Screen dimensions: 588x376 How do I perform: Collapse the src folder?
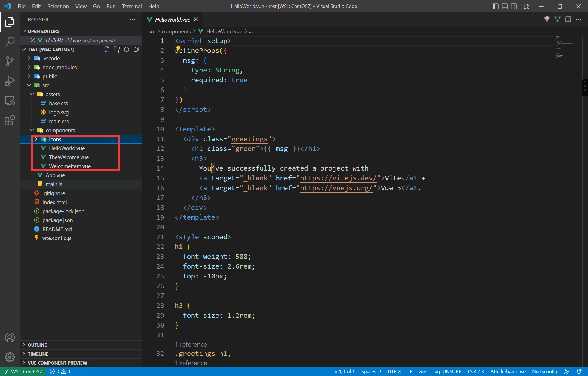(29, 85)
